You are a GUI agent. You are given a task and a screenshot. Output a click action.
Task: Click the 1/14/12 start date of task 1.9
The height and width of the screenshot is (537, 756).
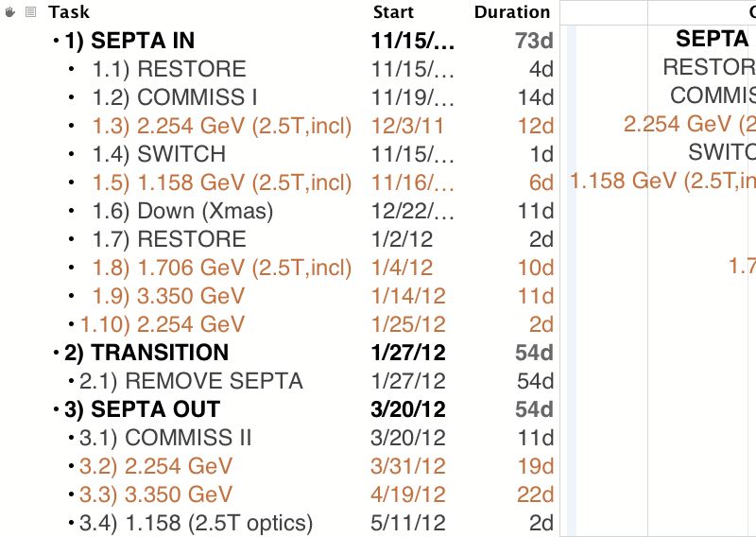point(408,296)
